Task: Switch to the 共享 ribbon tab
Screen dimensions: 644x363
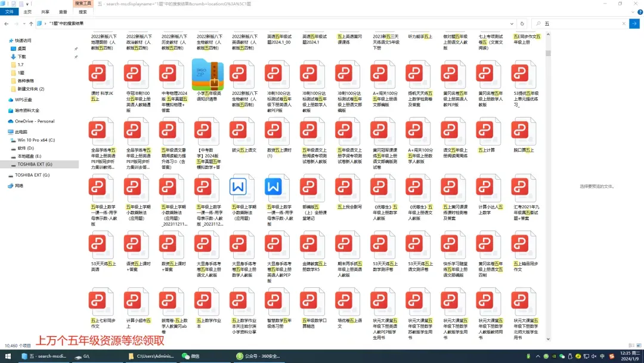Action: (x=45, y=12)
